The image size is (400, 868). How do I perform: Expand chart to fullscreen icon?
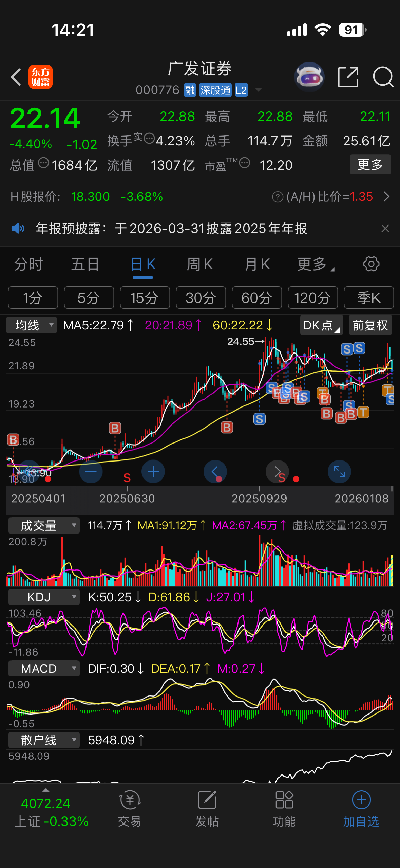tap(339, 471)
